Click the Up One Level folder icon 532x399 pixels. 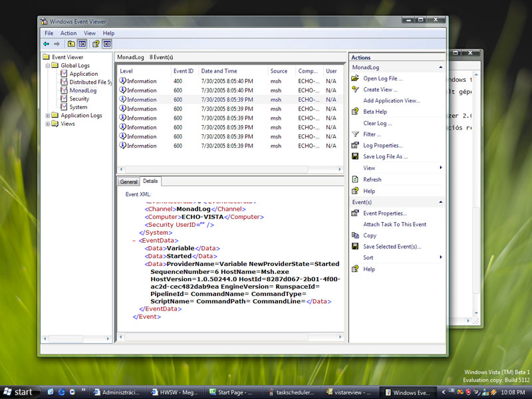[71, 44]
